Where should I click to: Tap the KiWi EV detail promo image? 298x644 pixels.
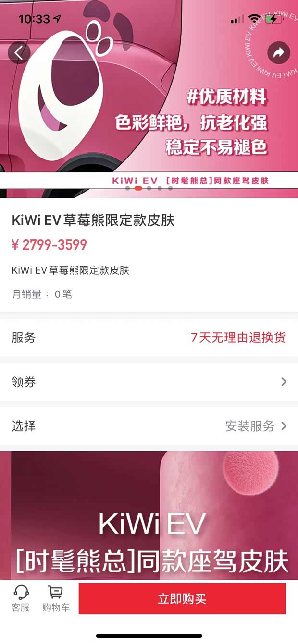[x=149, y=515]
